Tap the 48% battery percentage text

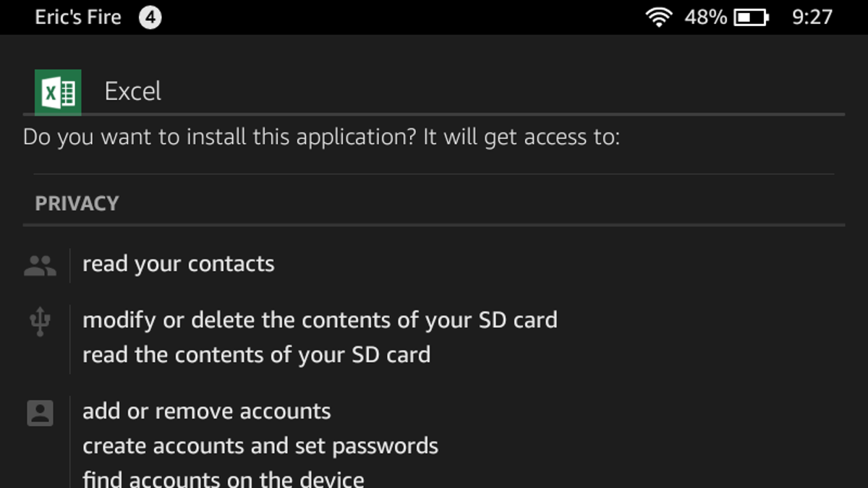coord(705,17)
